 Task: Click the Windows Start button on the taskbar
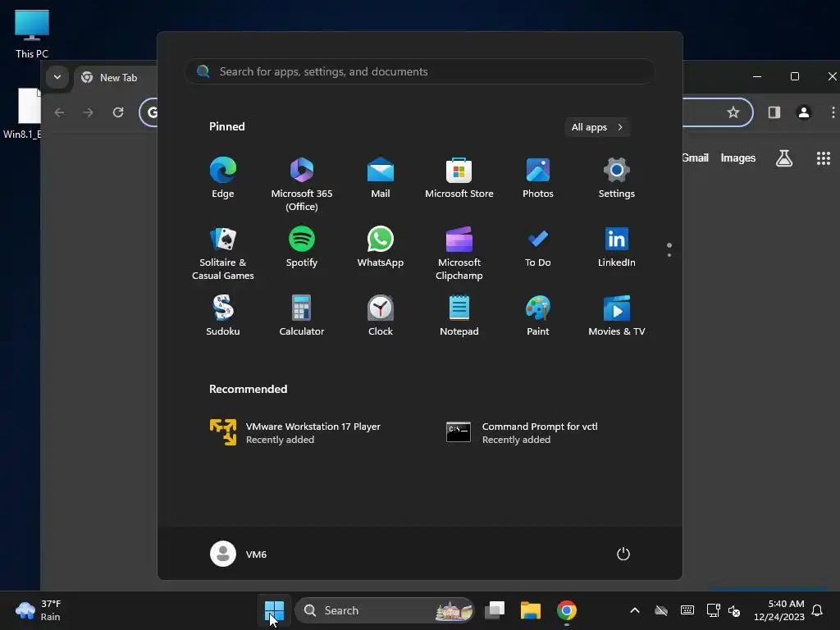pos(274,610)
